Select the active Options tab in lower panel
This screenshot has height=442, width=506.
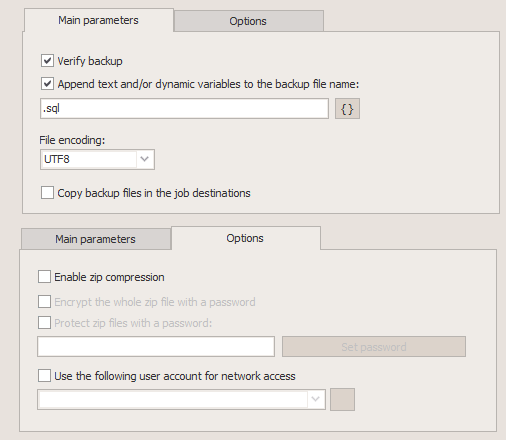pyautogui.click(x=246, y=238)
